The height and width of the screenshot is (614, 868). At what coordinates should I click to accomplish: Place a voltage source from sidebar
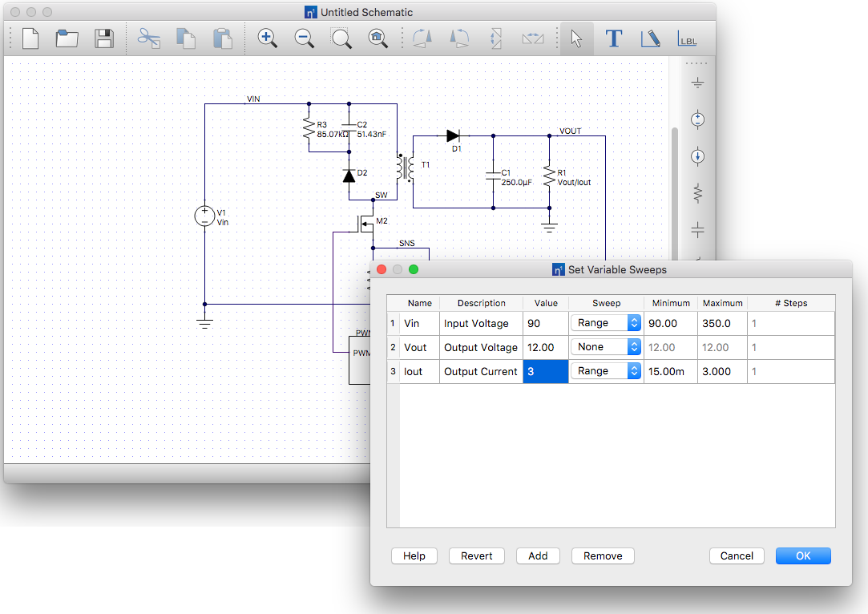click(697, 119)
